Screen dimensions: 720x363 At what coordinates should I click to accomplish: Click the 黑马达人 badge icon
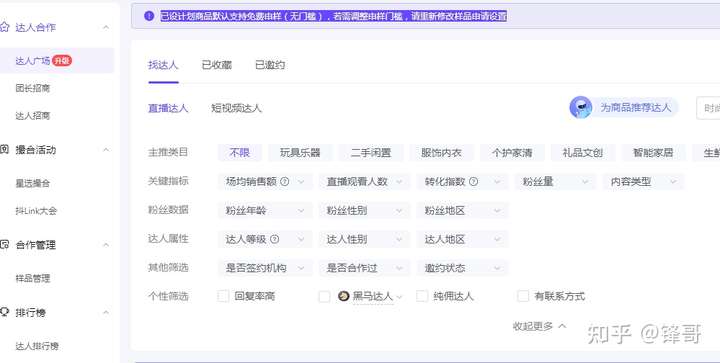point(343,296)
